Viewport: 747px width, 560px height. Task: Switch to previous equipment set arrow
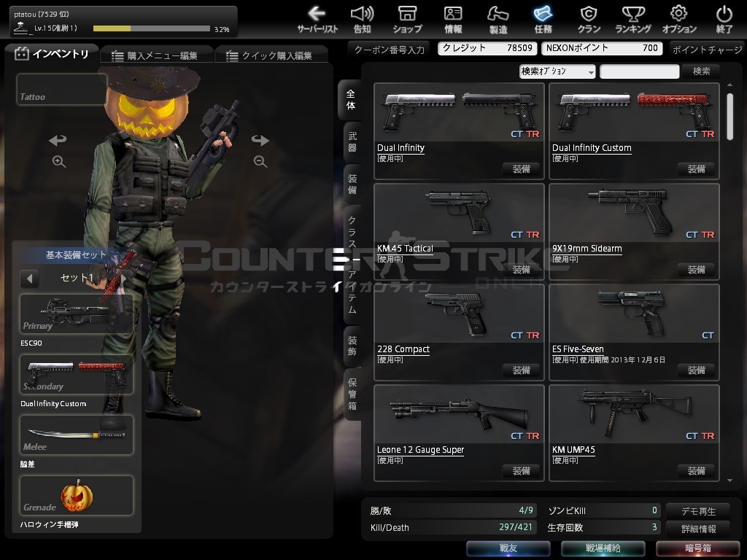[x=29, y=279]
